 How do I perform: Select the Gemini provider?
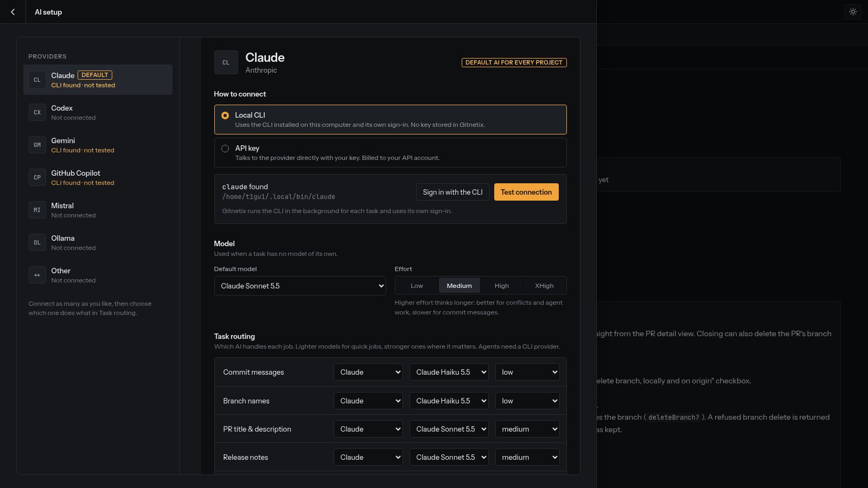pyautogui.click(x=98, y=145)
